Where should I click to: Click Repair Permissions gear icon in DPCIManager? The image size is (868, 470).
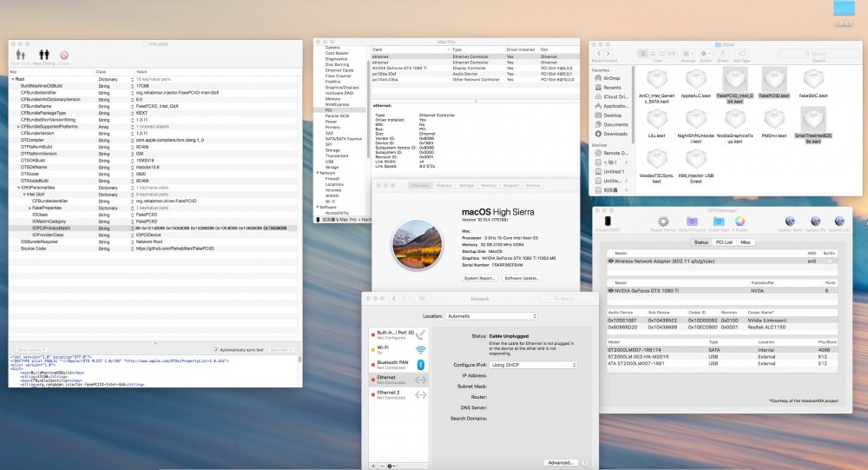coord(662,222)
